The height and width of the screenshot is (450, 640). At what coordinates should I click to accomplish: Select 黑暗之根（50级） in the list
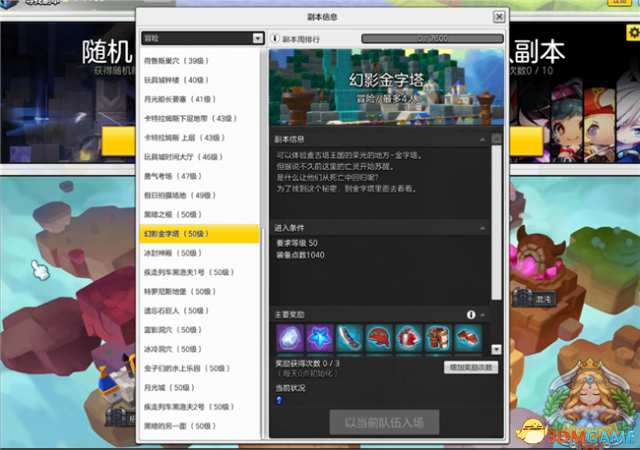199,215
